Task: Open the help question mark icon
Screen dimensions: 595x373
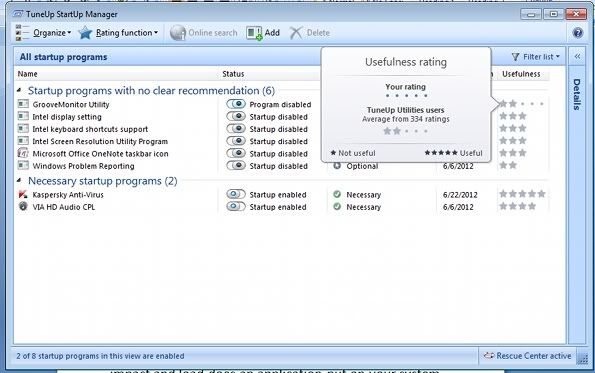Action: click(578, 33)
